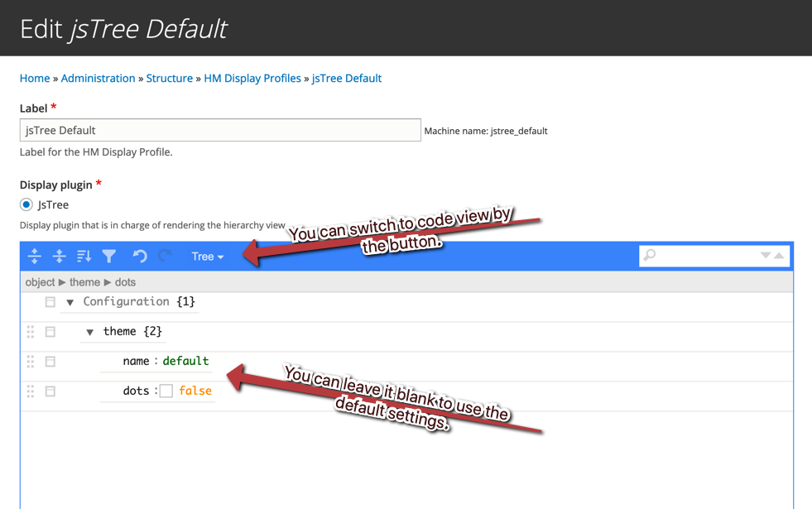This screenshot has height=509, width=812.
Task: Select 'dots' in editor path bar
Action: click(x=125, y=282)
